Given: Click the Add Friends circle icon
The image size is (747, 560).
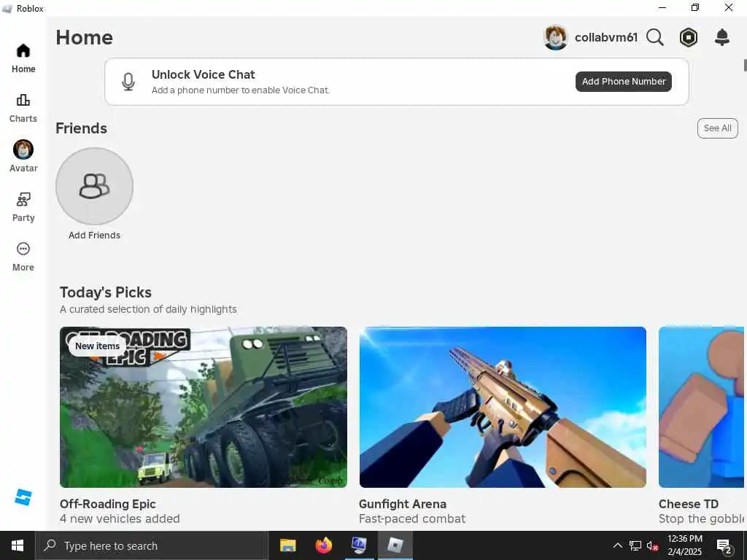Looking at the screenshot, I should click(x=94, y=186).
